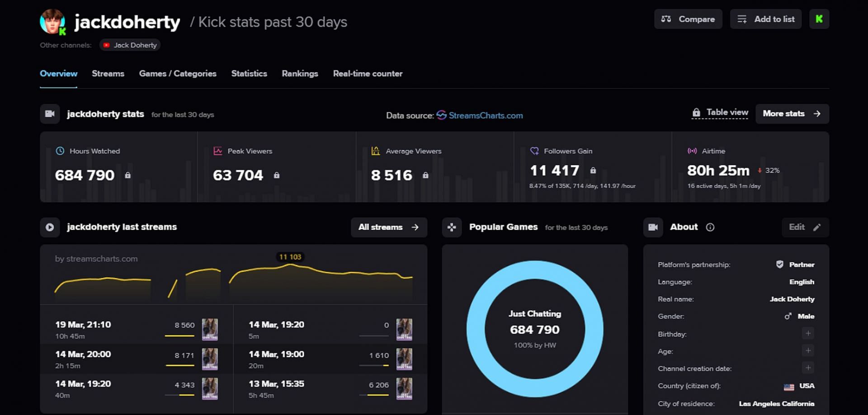The height and width of the screenshot is (415, 868).
Task: Add an Age with the plus button
Action: point(808,350)
